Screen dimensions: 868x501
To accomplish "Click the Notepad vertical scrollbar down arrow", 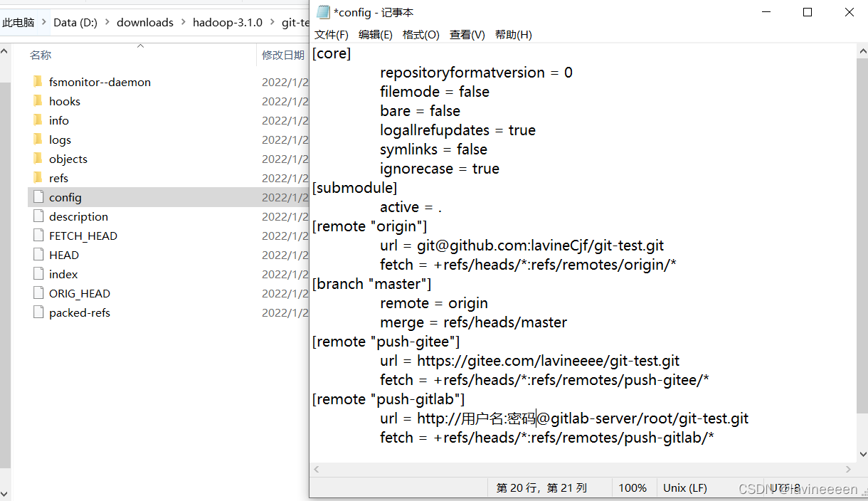I will [862, 455].
